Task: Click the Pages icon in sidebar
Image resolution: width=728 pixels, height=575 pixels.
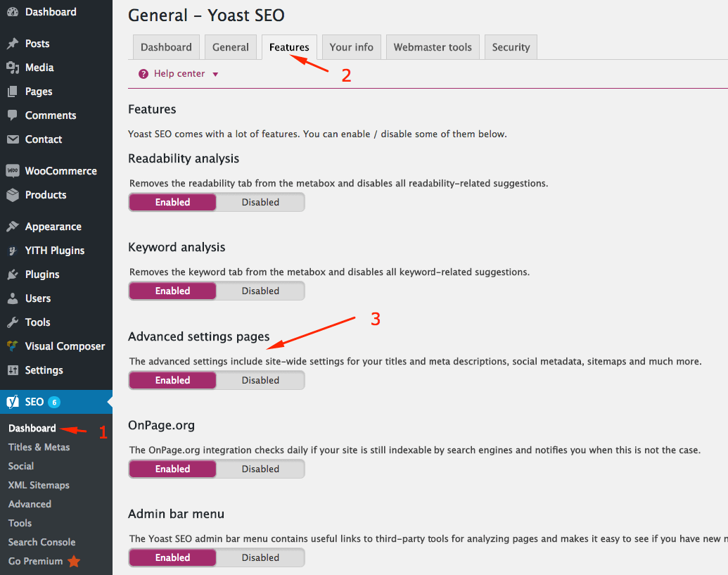Action: pyautogui.click(x=13, y=91)
